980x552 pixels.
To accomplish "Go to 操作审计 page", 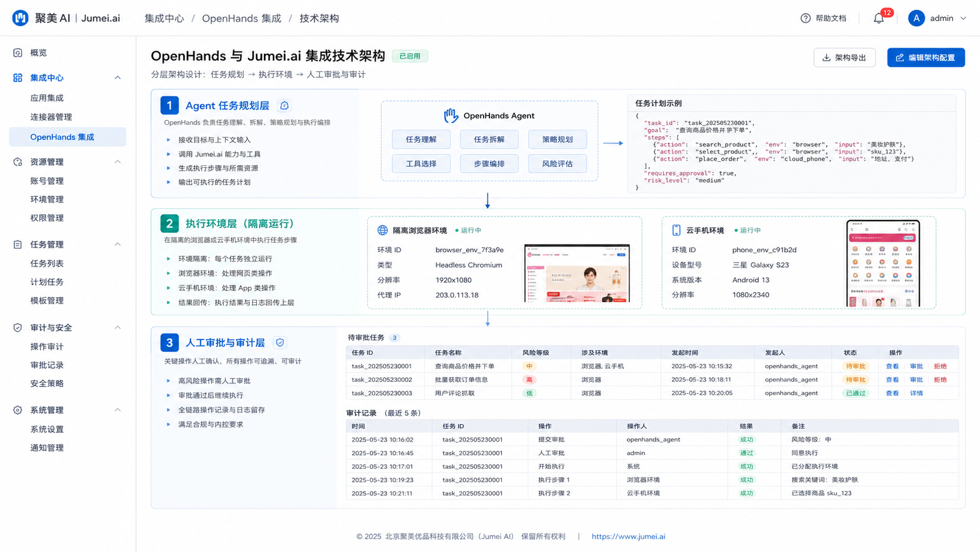I will click(x=47, y=347).
